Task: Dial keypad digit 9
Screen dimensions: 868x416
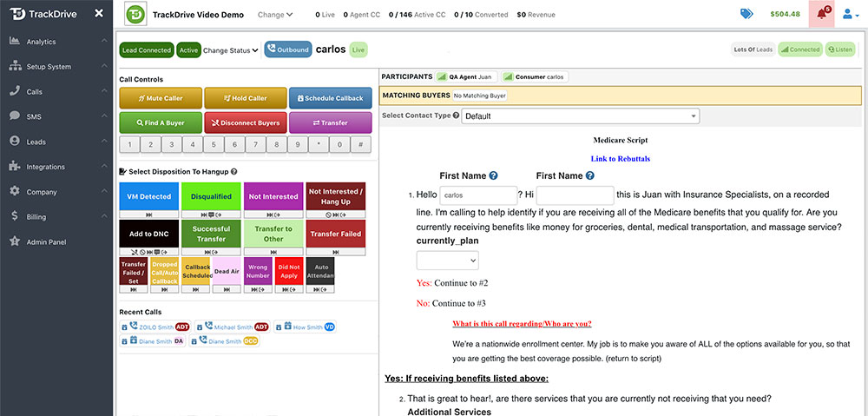Action: tap(298, 144)
